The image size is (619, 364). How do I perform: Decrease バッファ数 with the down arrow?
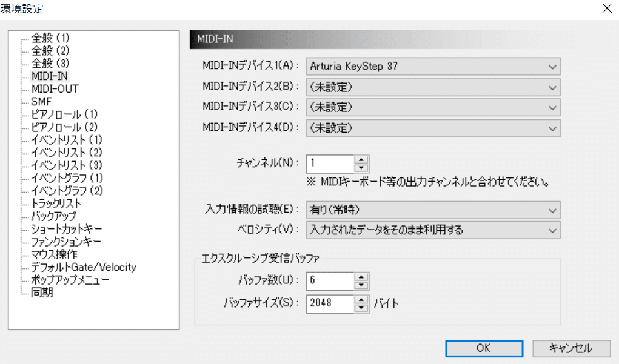click(361, 285)
